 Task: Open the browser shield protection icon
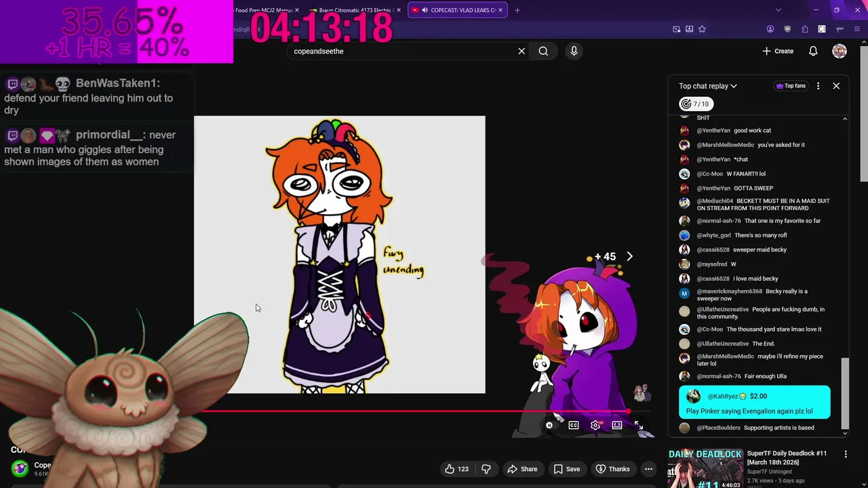[787, 29]
